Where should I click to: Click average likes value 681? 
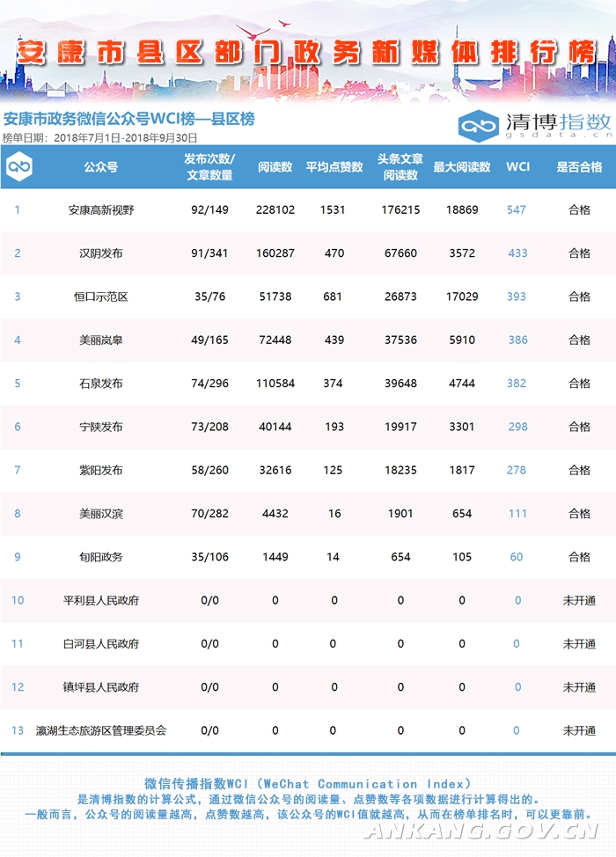click(x=333, y=297)
